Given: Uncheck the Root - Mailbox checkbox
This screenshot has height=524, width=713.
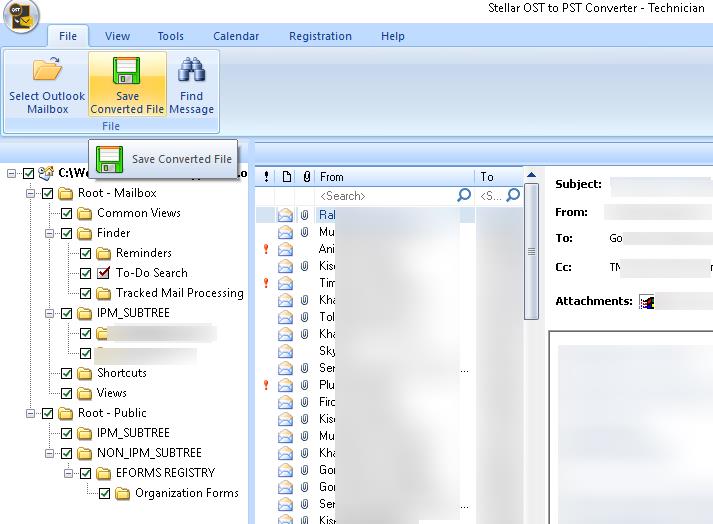Looking at the screenshot, I should tap(47, 193).
